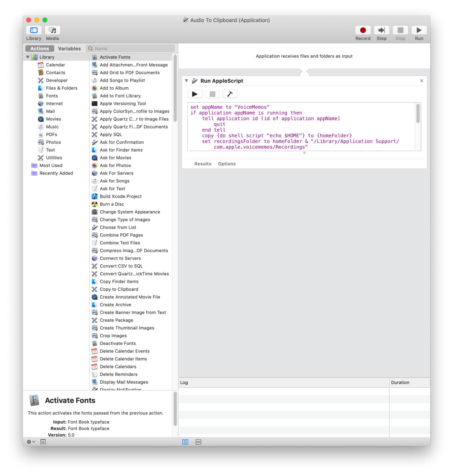Select Connect to Servers action
The image size is (453, 476).
point(131,259)
